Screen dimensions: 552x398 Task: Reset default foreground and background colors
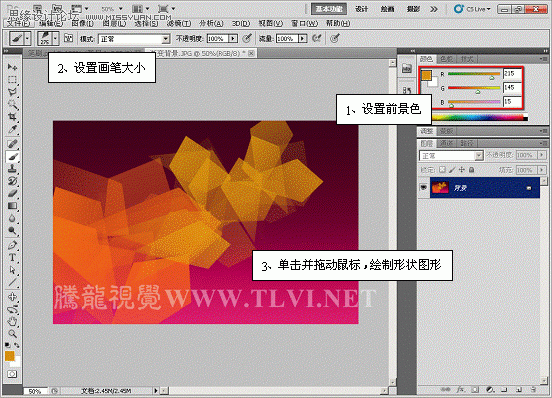(7, 345)
